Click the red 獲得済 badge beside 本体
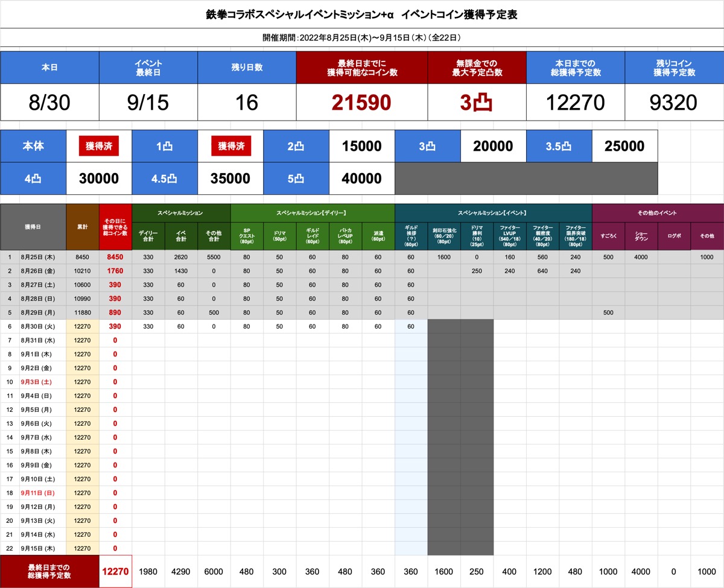The width and height of the screenshot is (724, 588). [x=98, y=146]
